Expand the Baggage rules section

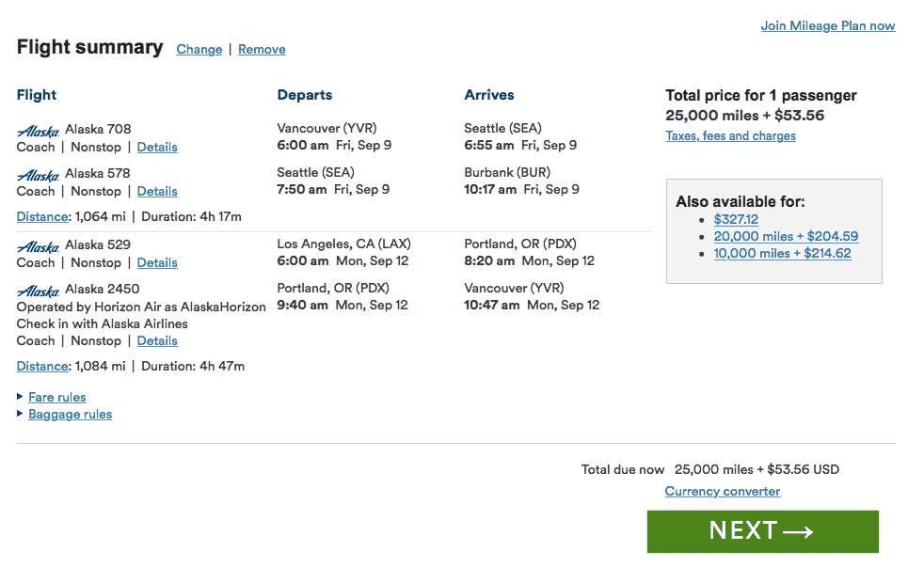(x=70, y=415)
